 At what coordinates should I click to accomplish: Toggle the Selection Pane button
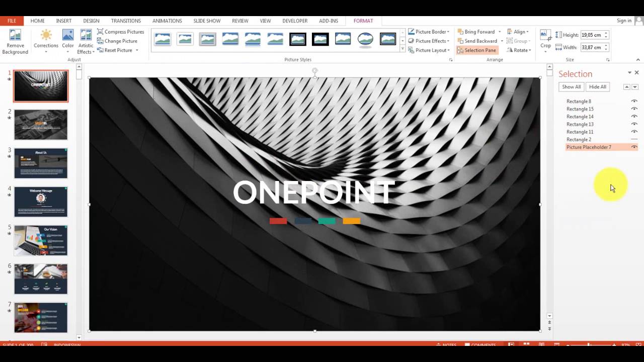click(x=476, y=50)
